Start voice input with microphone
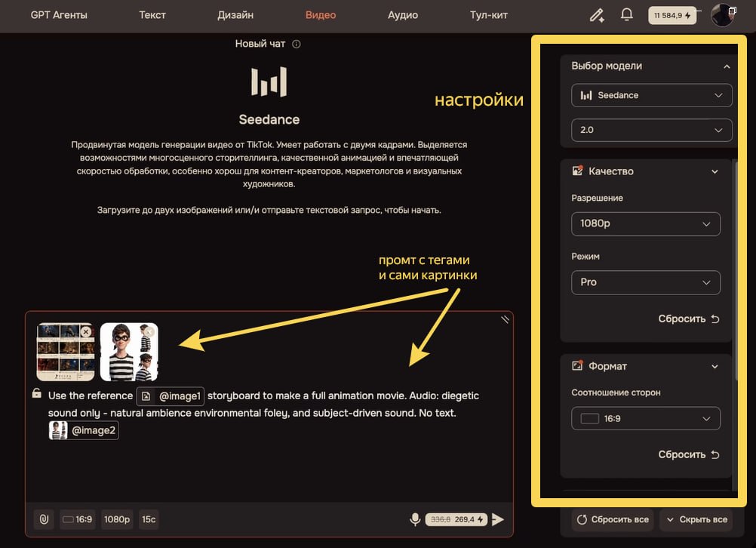The image size is (756, 548). (415, 519)
